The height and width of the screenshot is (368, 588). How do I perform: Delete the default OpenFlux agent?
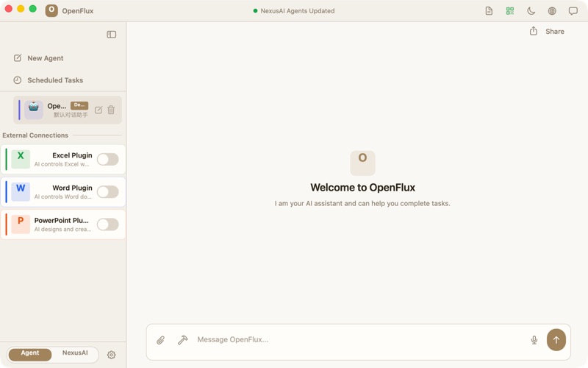point(111,110)
